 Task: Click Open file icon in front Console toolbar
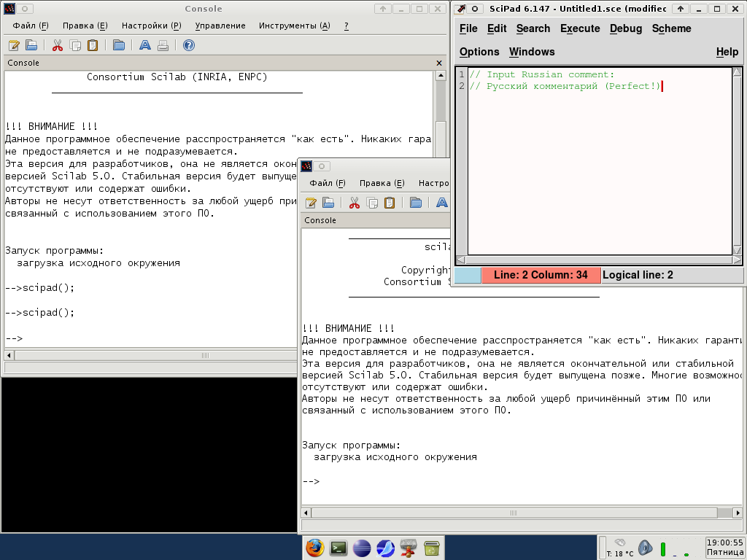pos(328,203)
